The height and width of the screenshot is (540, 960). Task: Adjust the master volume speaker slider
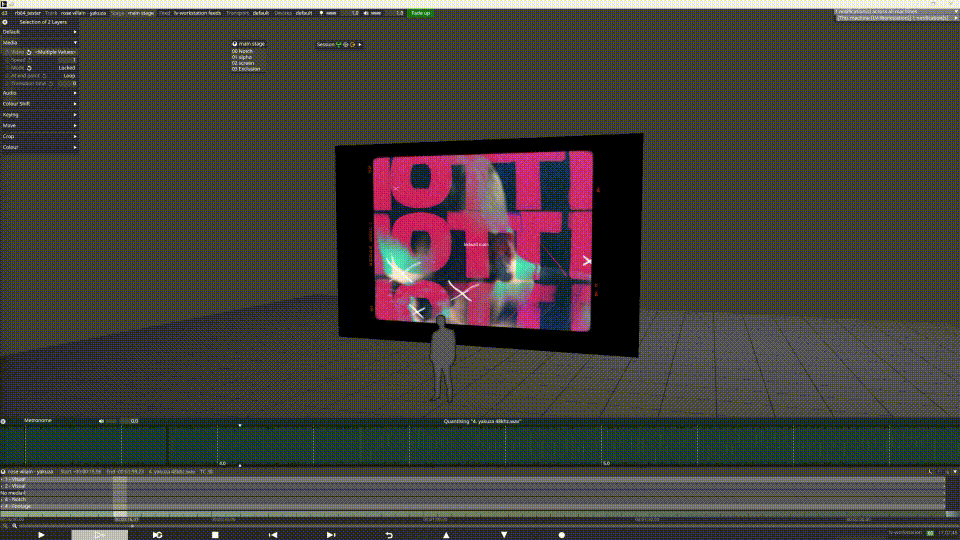coord(376,13)
